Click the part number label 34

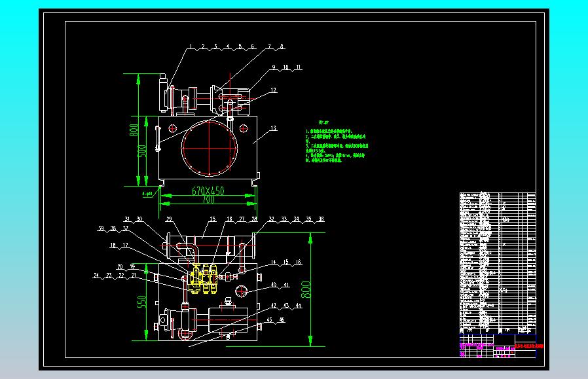tap(296, 219)
